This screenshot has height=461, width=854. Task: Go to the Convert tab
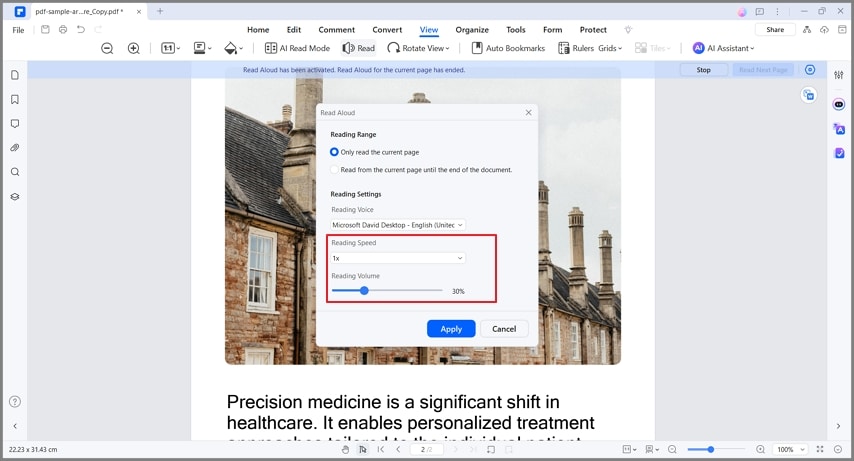point(387,30)
